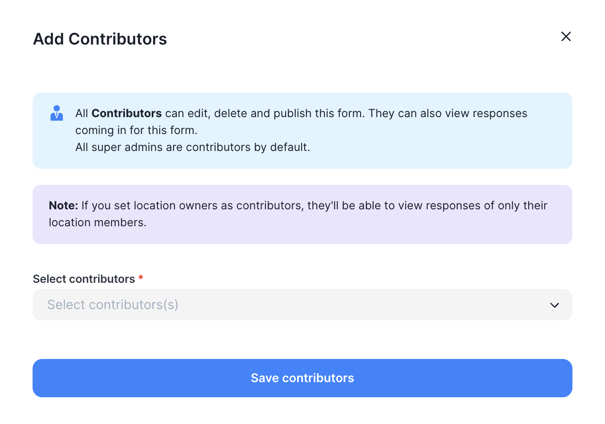Close the Add Contributors dialog
Viewport: 605px width, 424px height.
tap(566, 37)
